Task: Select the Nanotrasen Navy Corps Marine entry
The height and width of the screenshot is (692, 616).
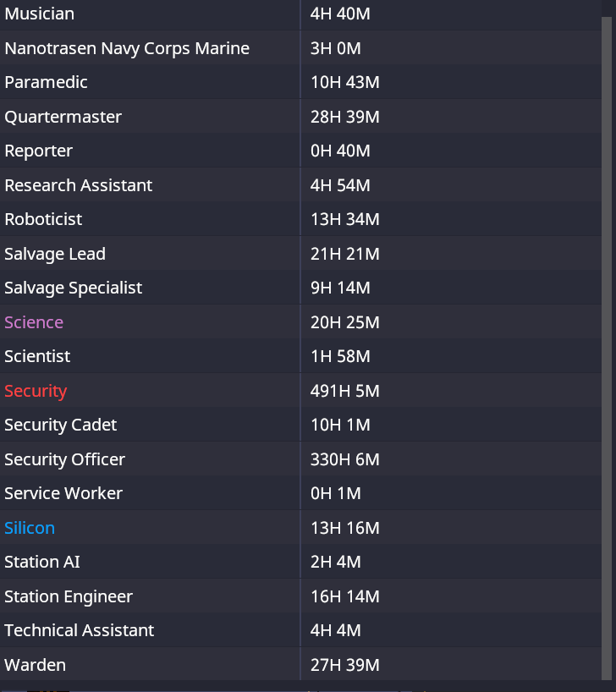Action: 127,48
